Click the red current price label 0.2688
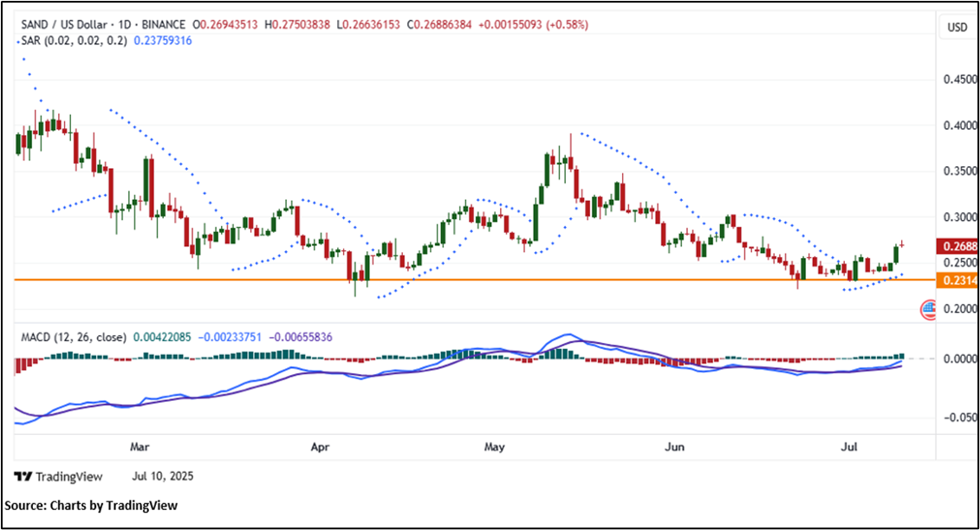The height and width of the screenshot is (530, 980). click(x=957, y=246)
